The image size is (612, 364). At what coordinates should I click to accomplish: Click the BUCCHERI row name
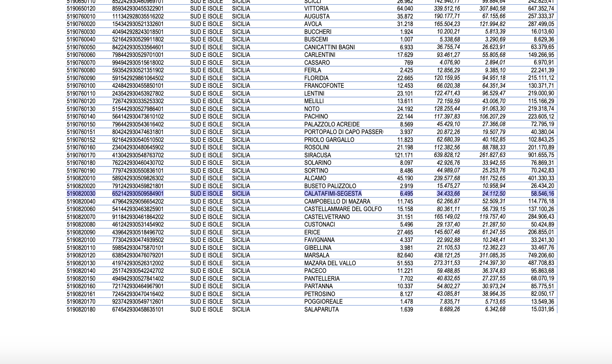tap(318, 32)
